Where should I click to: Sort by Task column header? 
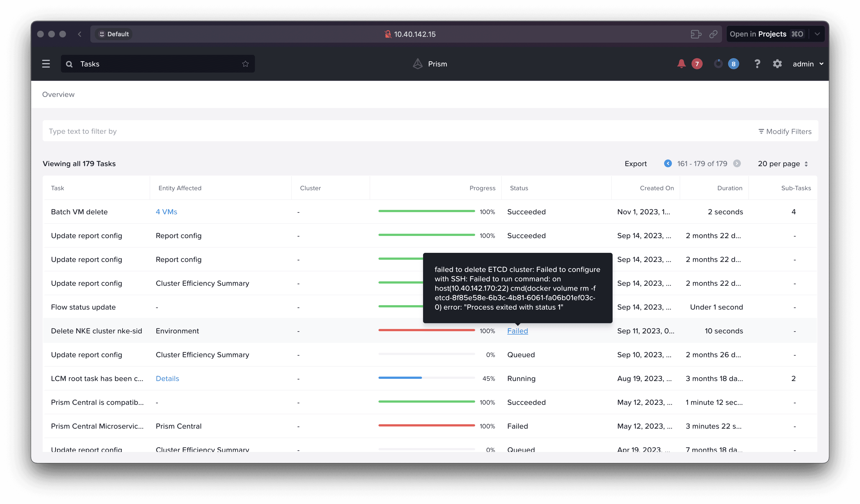pos(57,188)
